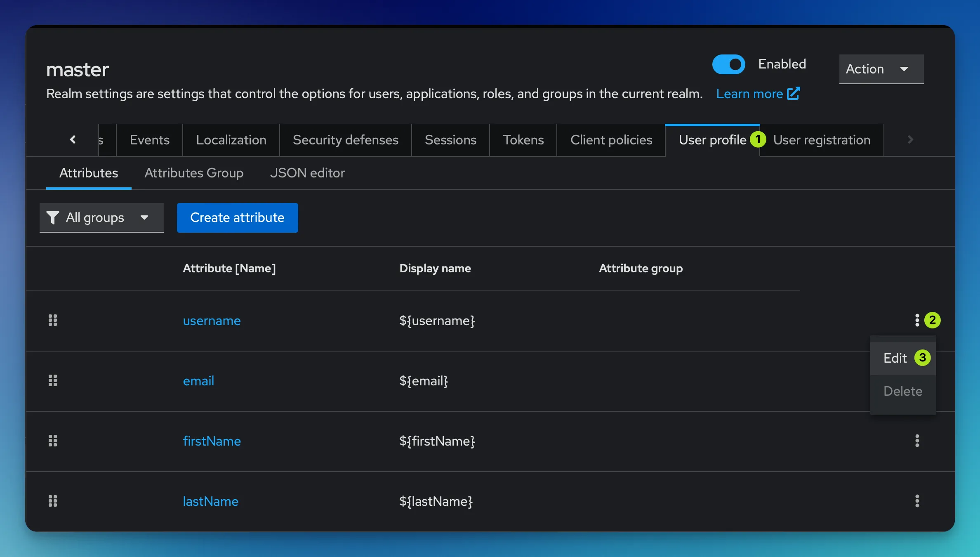Open the lastName attribute link
980x557 pixels.
coord(210,501)
